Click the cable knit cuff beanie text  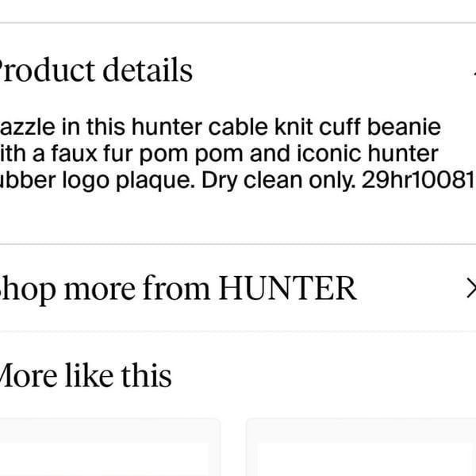(324, 127)
